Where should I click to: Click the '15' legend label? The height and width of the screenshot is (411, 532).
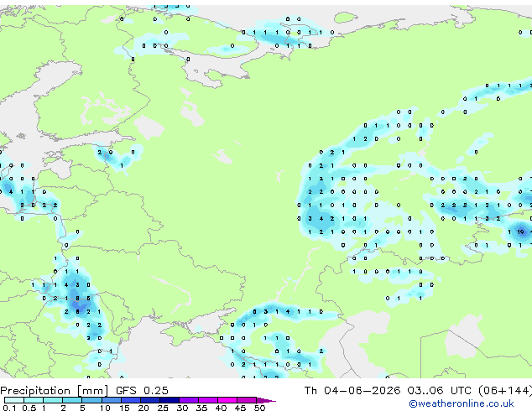[x=124, y=408]
